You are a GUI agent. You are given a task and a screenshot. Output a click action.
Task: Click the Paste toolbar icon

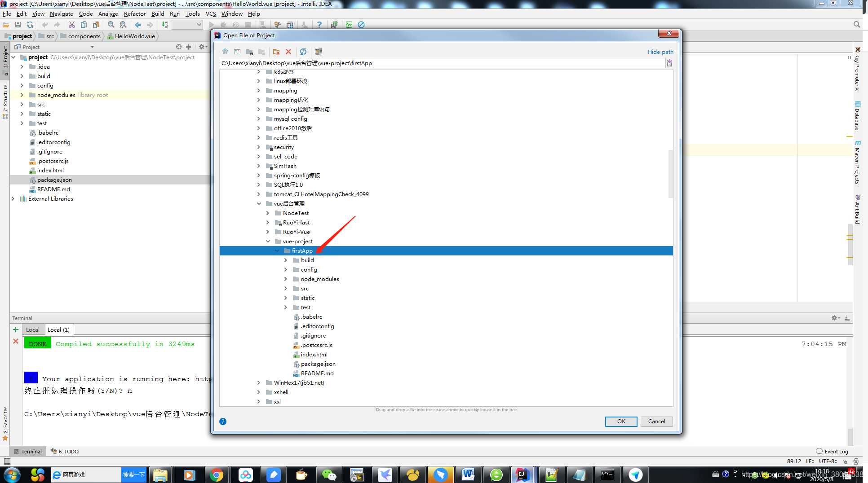96,25
